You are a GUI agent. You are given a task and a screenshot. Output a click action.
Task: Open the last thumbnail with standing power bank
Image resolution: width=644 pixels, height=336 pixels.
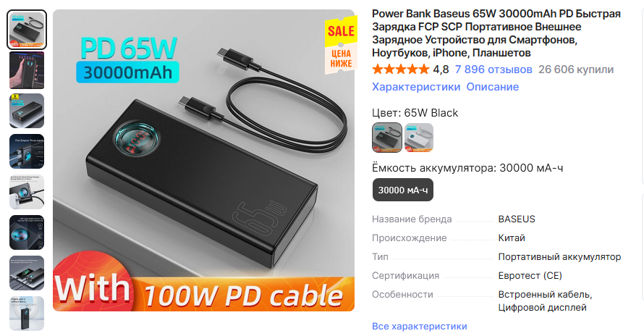click(27, 314)
